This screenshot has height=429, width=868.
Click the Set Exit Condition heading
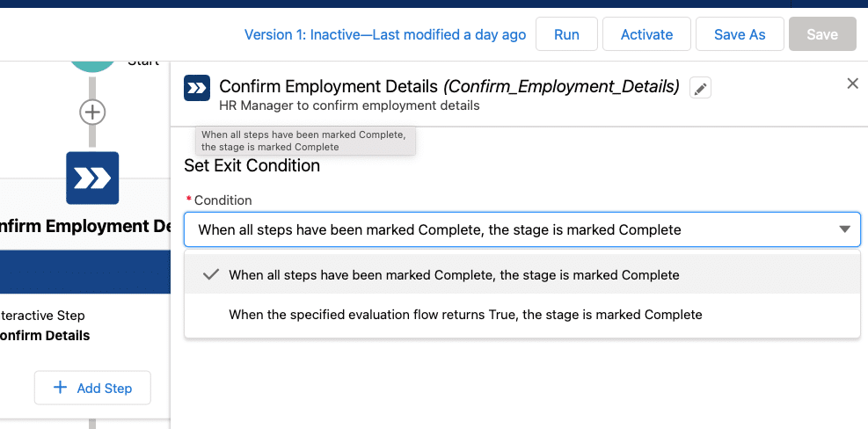tap(252, 165)
